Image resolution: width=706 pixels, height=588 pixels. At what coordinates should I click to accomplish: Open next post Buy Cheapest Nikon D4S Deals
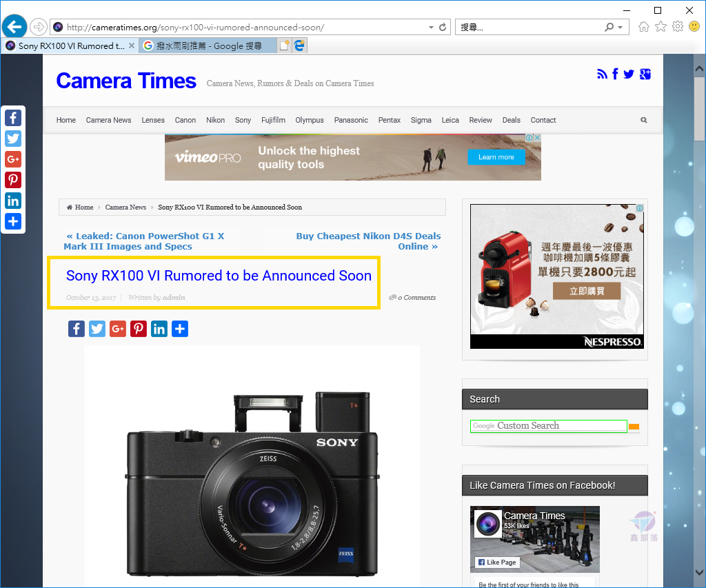[x=368, y=241]
